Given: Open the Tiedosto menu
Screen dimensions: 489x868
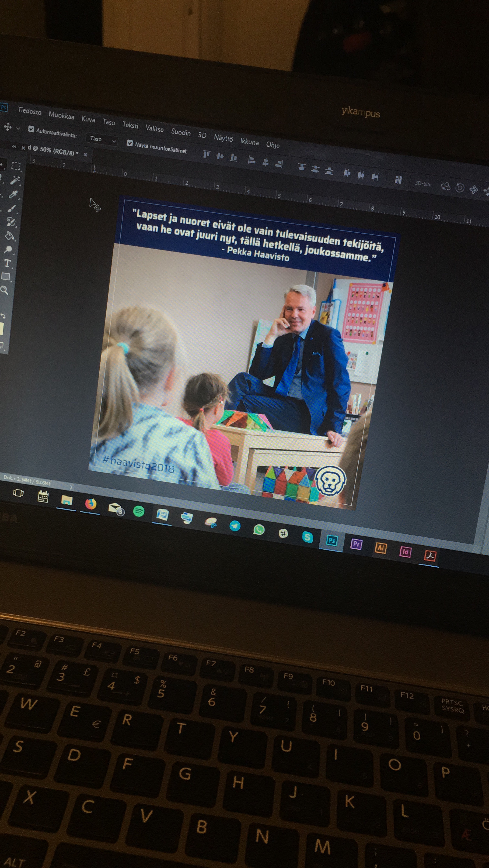Looking at the screenshot, I should pyautogui.click(x=30, y=111).
